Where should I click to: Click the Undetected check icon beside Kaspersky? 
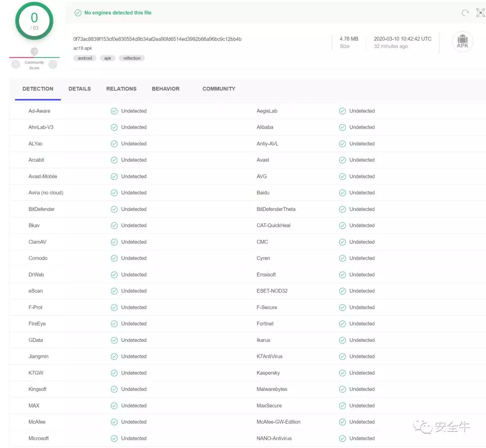pyautogui.click(x=342, y=373)
